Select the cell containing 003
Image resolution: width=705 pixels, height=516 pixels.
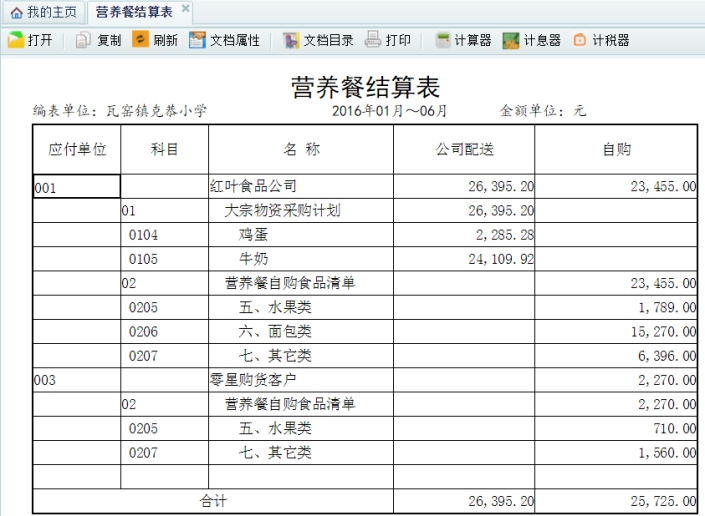[x=76, y=380]
